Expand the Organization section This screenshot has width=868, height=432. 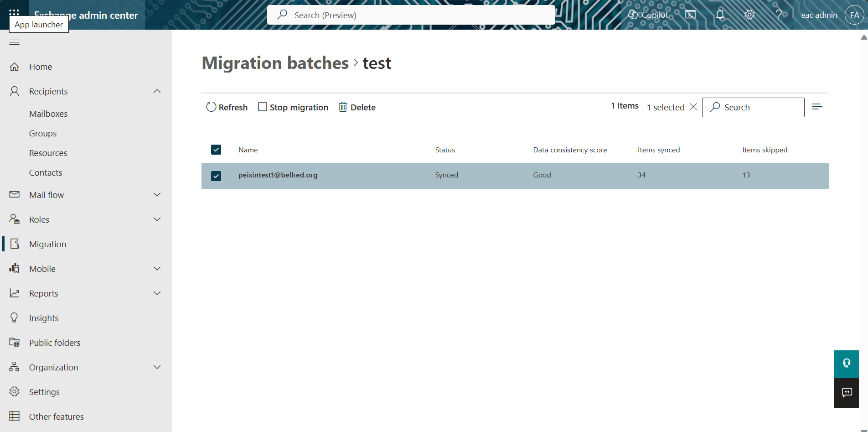[157, 367]
